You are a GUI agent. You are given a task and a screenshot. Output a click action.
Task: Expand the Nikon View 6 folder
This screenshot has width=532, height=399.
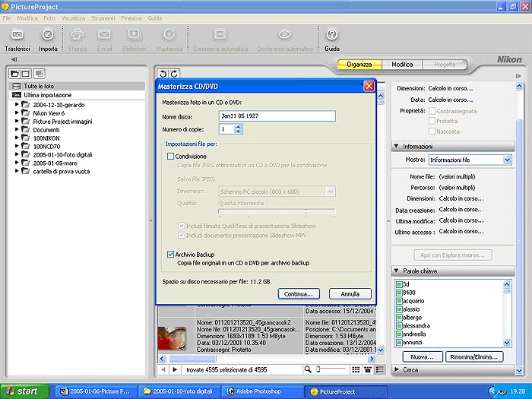[x=17, y=112]
